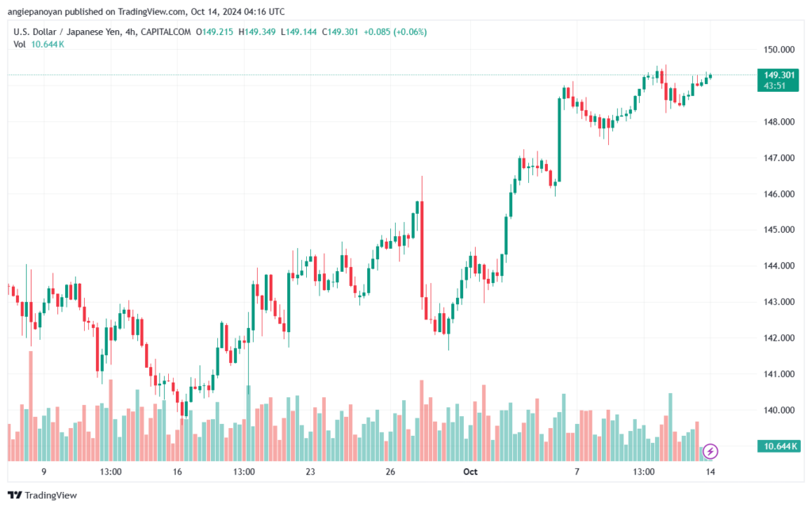Viewport: 812px width, 508px height.
Task: Select the 150.000 price axis label
Action: [x=779, y=50]
